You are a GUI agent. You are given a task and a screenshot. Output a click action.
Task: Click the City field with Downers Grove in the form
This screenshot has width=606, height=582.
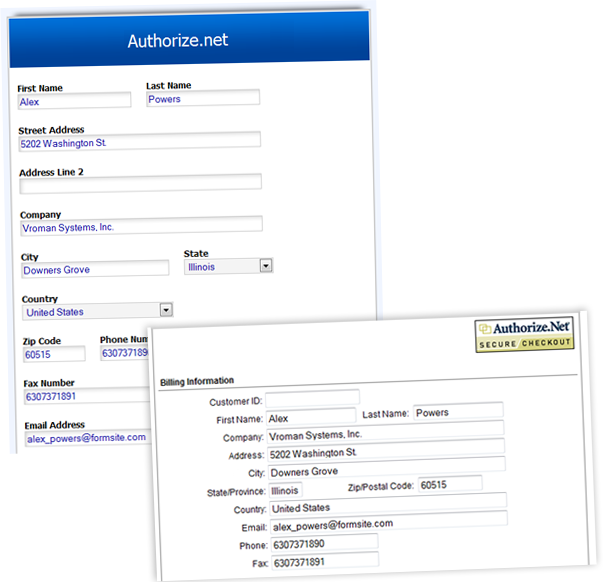[x=95, y=269]
